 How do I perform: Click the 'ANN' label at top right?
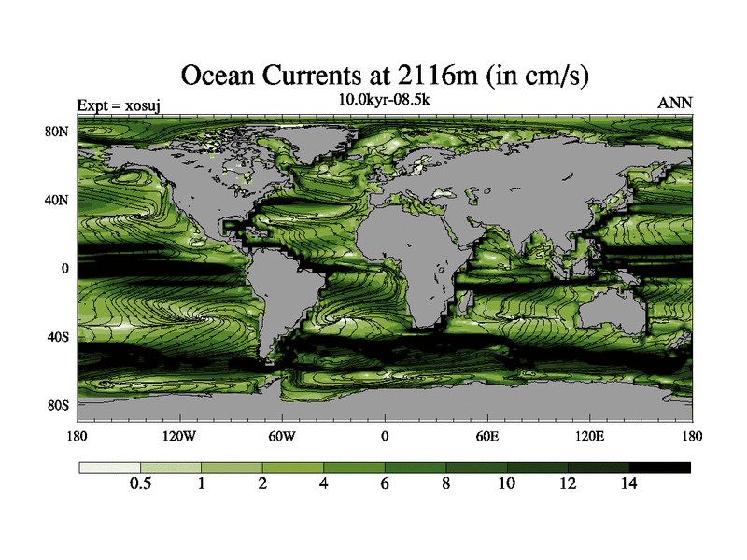(675, 104)
